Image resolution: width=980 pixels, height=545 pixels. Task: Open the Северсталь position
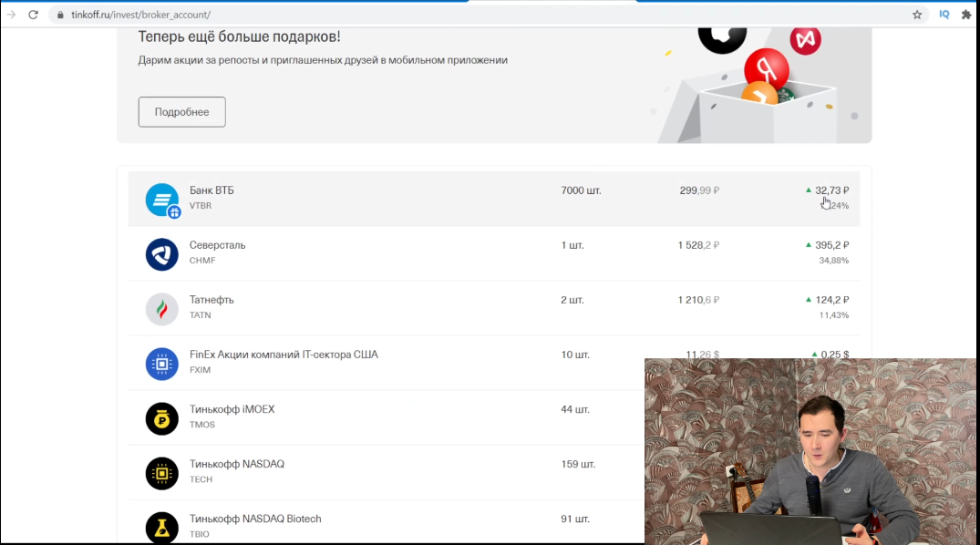point(494,253)
